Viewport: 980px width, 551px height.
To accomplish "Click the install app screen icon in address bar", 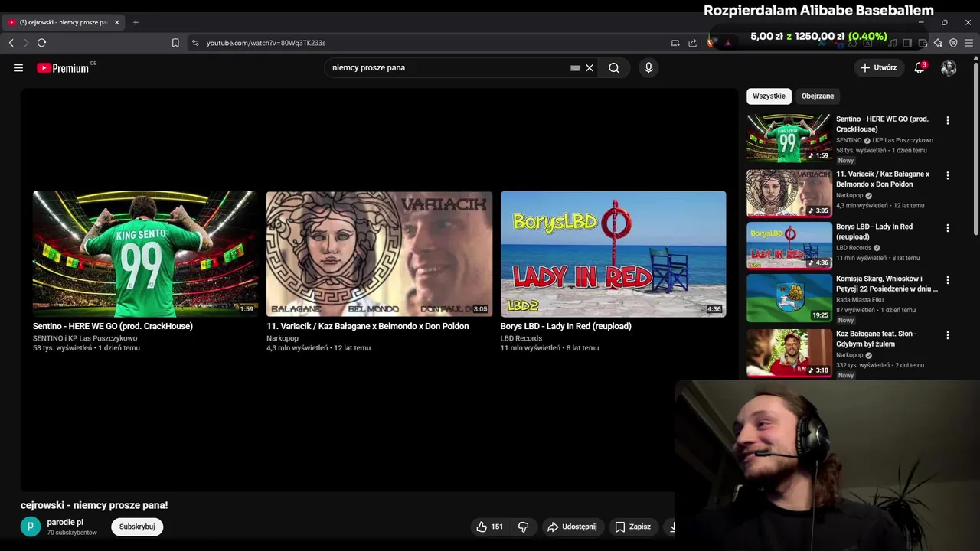I will (x=675, y=43).
